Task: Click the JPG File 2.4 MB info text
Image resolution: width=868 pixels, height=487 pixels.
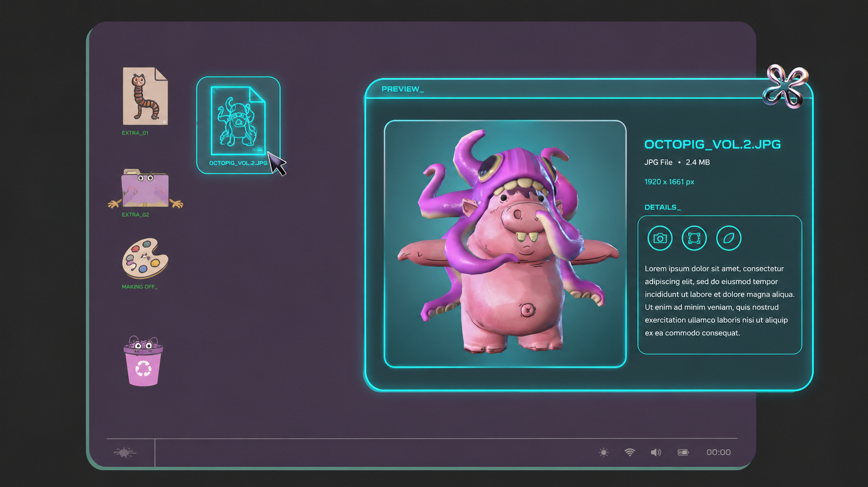Action: coord(677,162)
